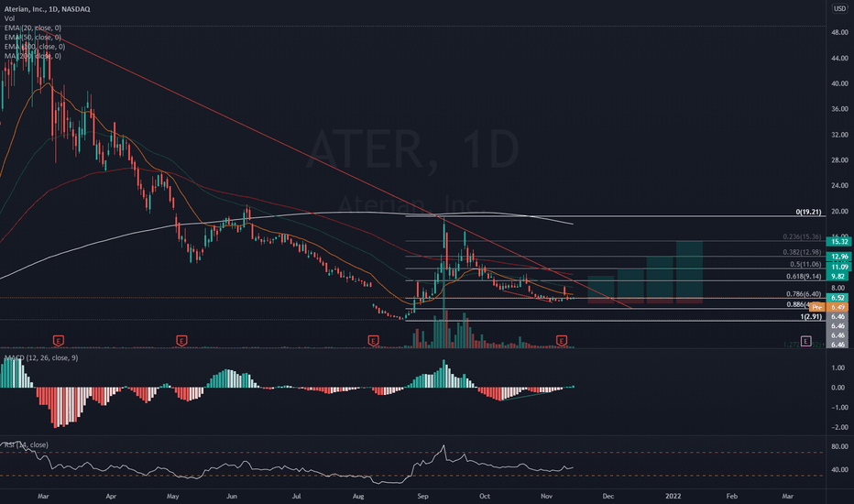Select the 1(2.91) Fibonacci level label

point(810,316)
